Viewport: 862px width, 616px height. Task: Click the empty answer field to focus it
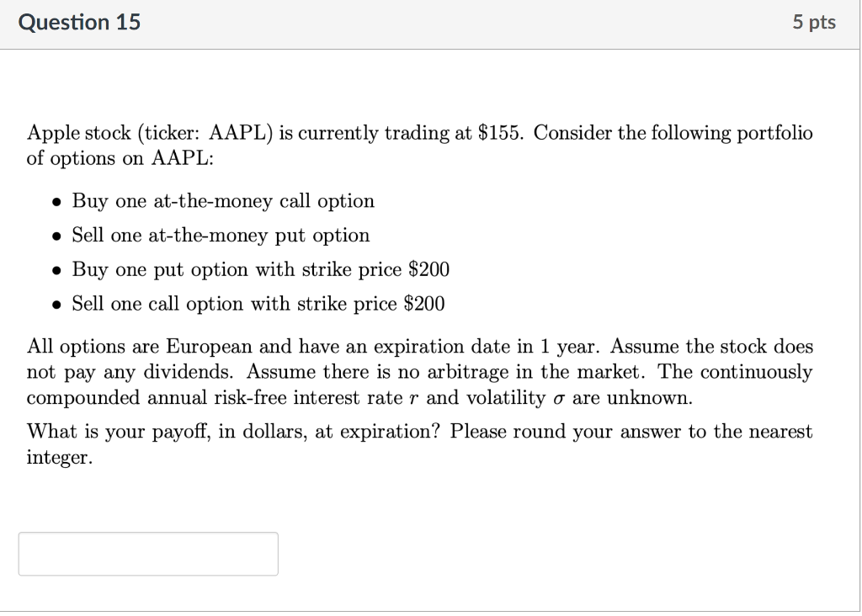148,553
